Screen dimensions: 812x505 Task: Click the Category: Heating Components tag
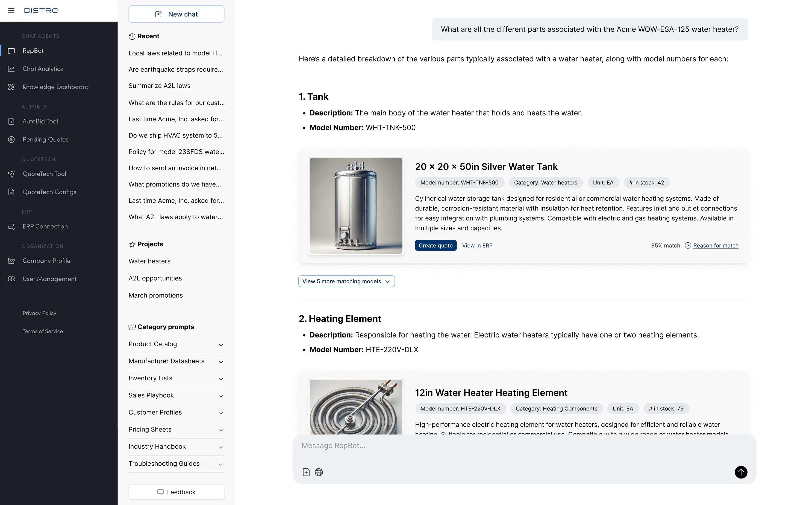[556, 409]
